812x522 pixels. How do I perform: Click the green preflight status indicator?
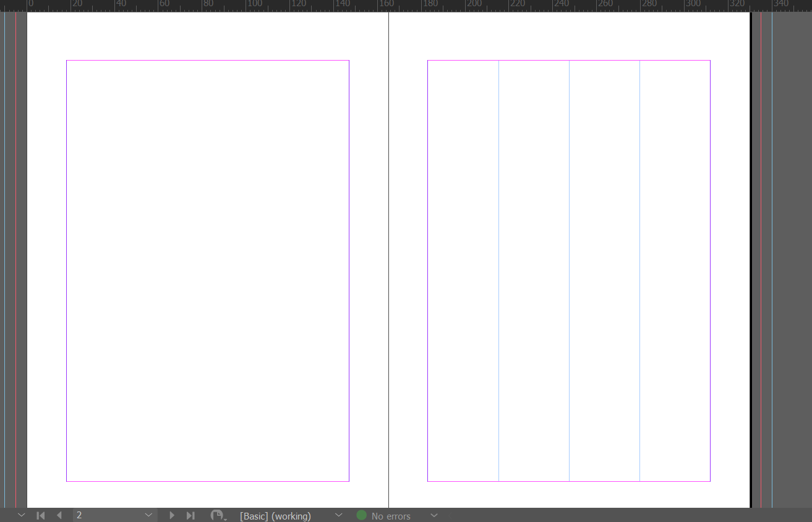click(x=362, y=515)
